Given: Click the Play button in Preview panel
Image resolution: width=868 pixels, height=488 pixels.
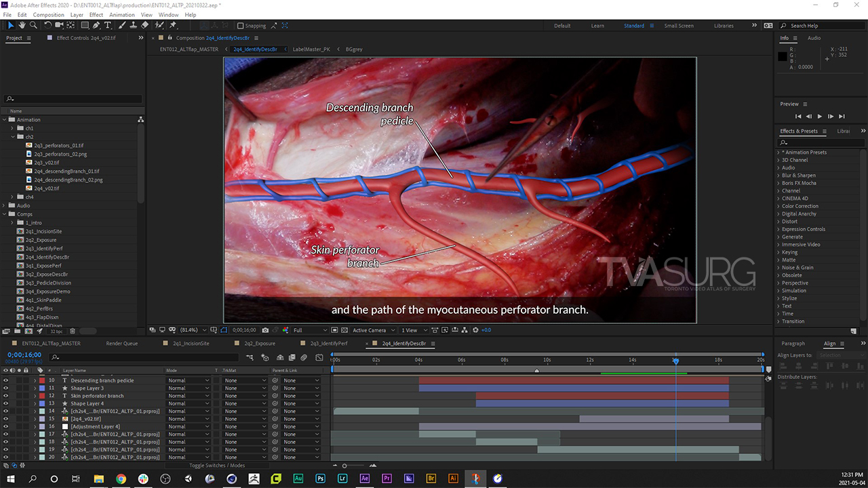Looking at the screenshot, I should [820, 117].
